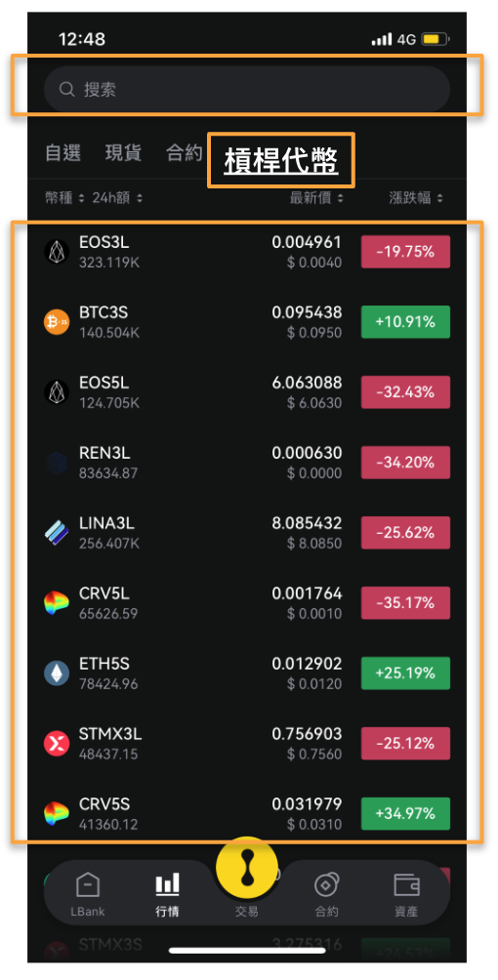Select the 槓桿代幣 tab
This screenshot has width=498, height=980.
(x=281, y=161)
